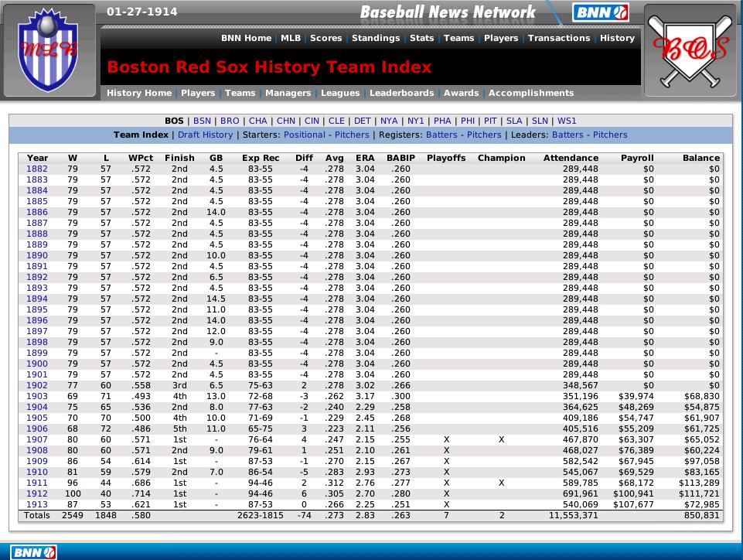743x560 pixels.
Task: Open Registers Pitchers link
Action: click(x=484, y=135)
